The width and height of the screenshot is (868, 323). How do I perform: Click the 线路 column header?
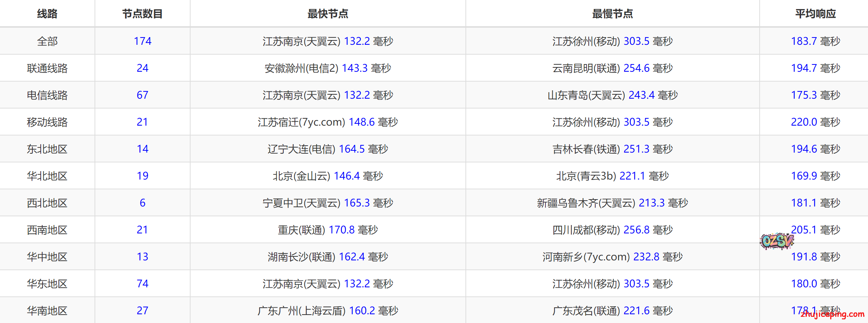(x=47, y=14)
